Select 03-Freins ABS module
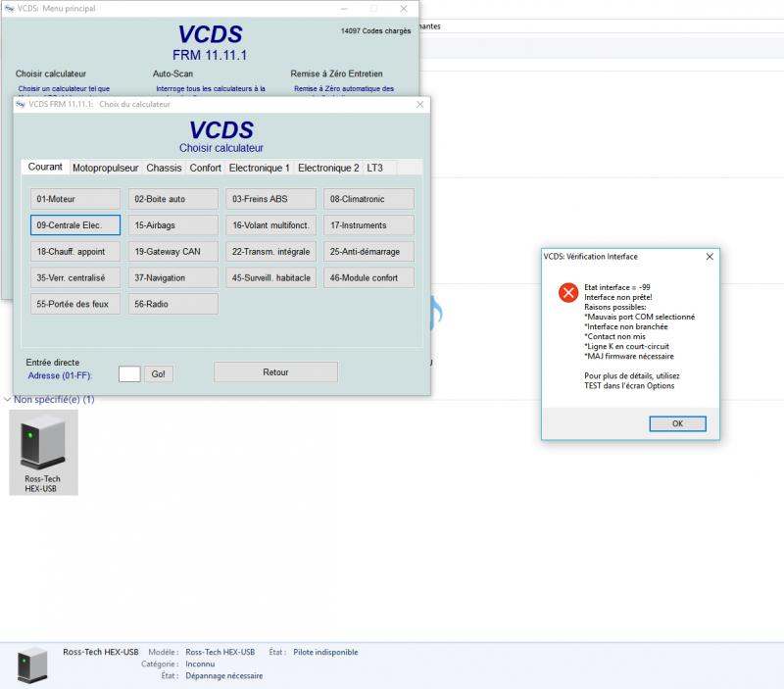Image resolution: width=784 pixels, height=689 pixels. point(270,199)
